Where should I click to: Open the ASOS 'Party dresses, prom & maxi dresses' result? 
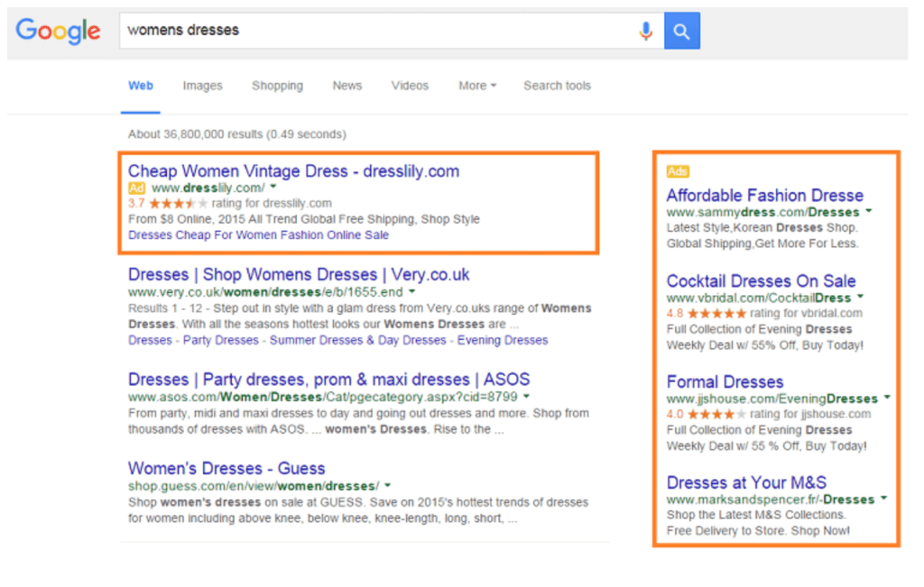[x=328, y=380]
